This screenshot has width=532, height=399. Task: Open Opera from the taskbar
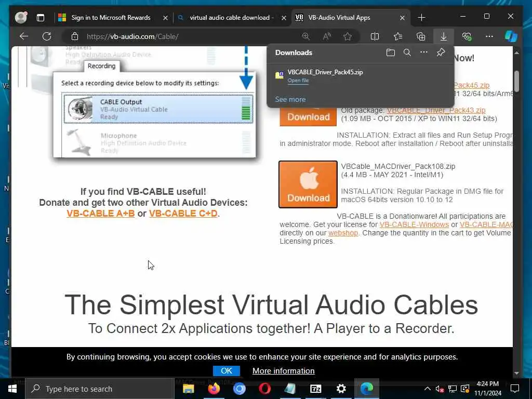264,389
